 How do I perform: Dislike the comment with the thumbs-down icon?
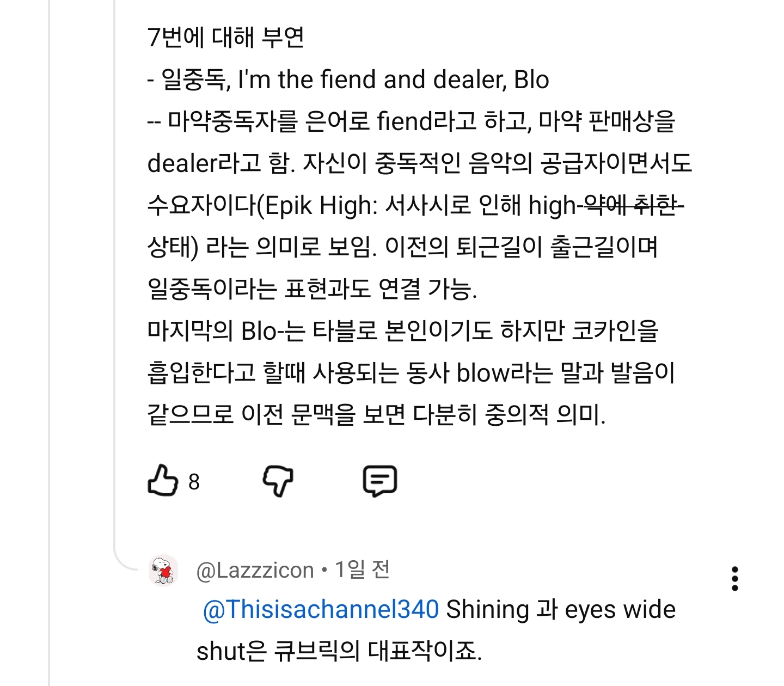click(x=278, y=481)
